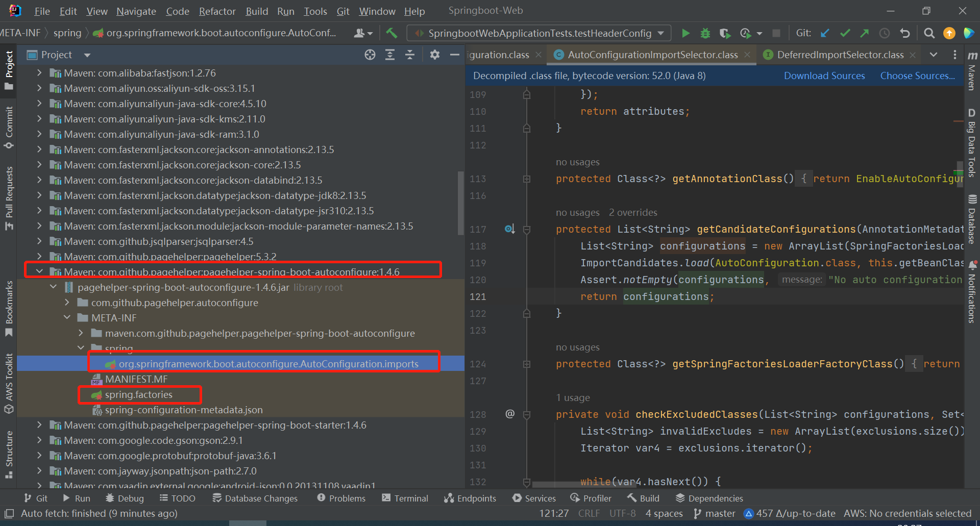This screenshot has width=980, height=526.
Task: Select opened file locate target icon
Action: [370, 55]
